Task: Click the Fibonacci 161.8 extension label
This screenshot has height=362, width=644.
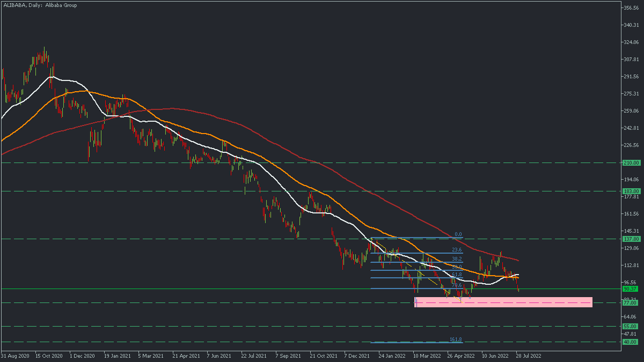Action: click(x=456, y=339)
